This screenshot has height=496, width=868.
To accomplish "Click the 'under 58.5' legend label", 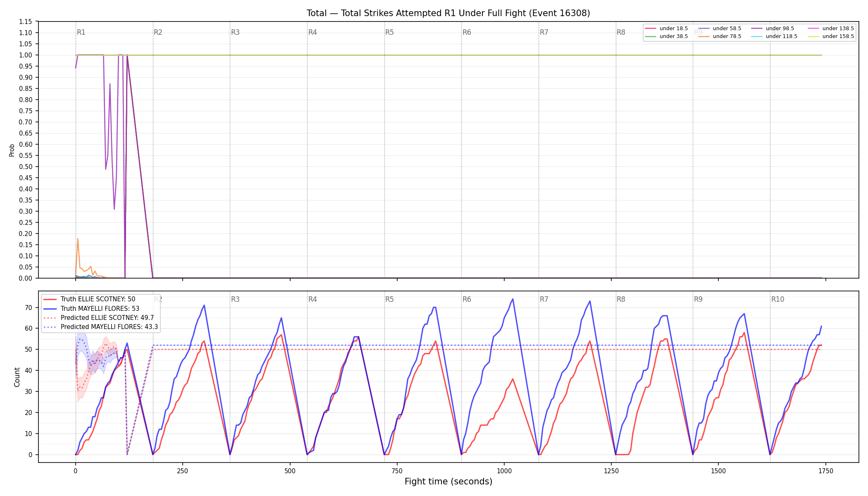I will [727, 29].
